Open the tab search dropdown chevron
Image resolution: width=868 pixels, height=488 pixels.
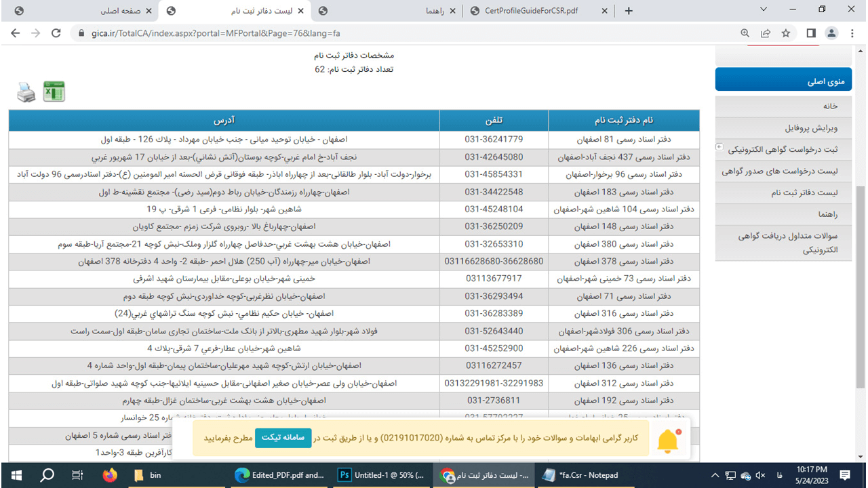click(x=764, y=10)
